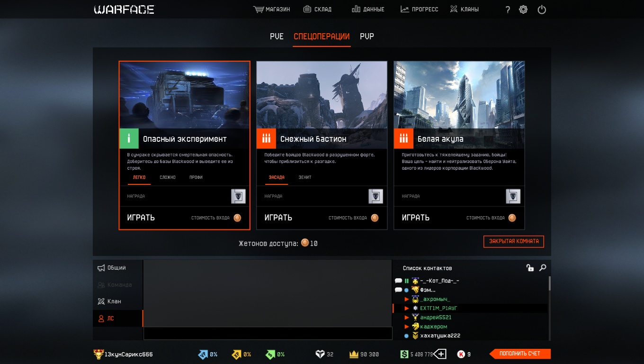Click the WARFACE logo
The image size is (644, 364).
pyautogui.click(x=124, y=9)
